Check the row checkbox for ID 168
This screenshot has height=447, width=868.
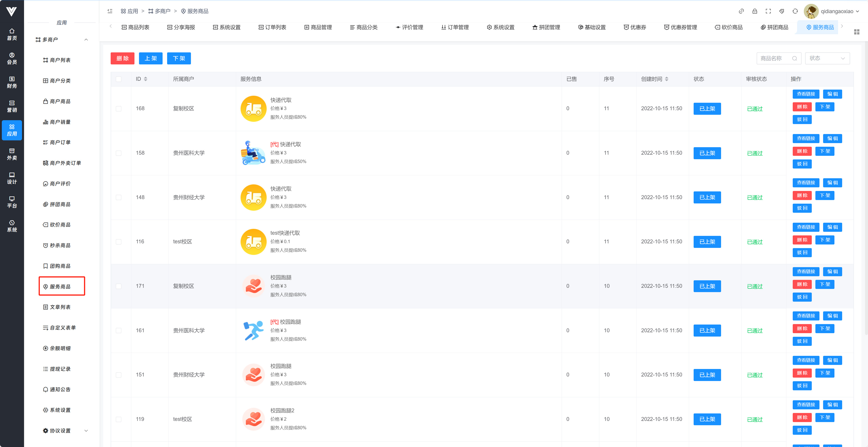[119, 109]
